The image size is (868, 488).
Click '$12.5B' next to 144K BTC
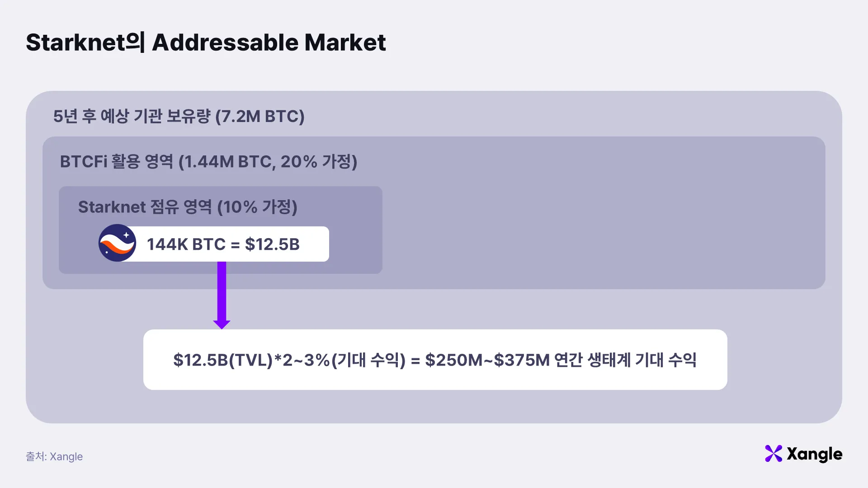point(272,244)
